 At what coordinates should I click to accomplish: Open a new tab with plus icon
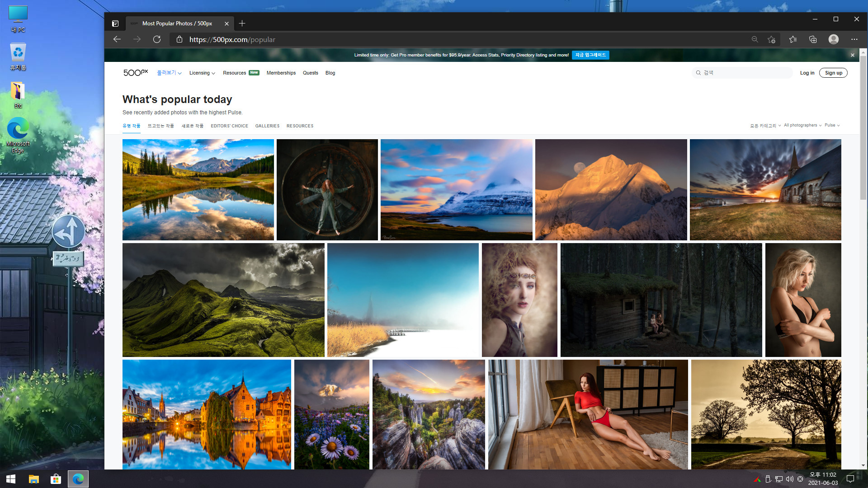(x=242, y=23)
